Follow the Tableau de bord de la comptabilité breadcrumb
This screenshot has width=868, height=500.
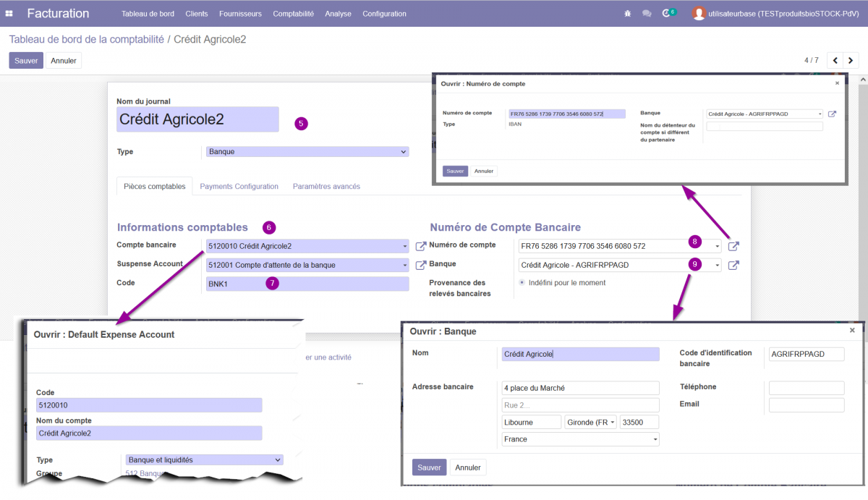click(87, 39)
